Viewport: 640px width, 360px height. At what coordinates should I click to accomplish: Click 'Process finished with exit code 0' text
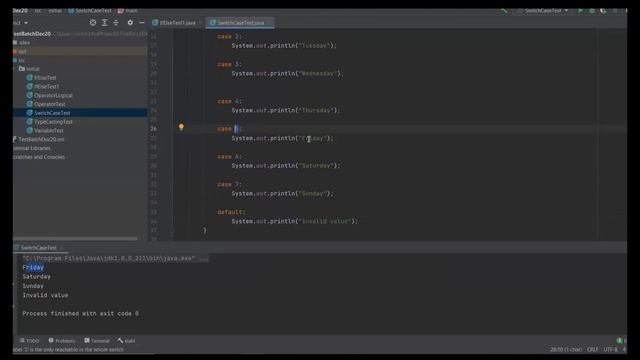coord(80,313)
